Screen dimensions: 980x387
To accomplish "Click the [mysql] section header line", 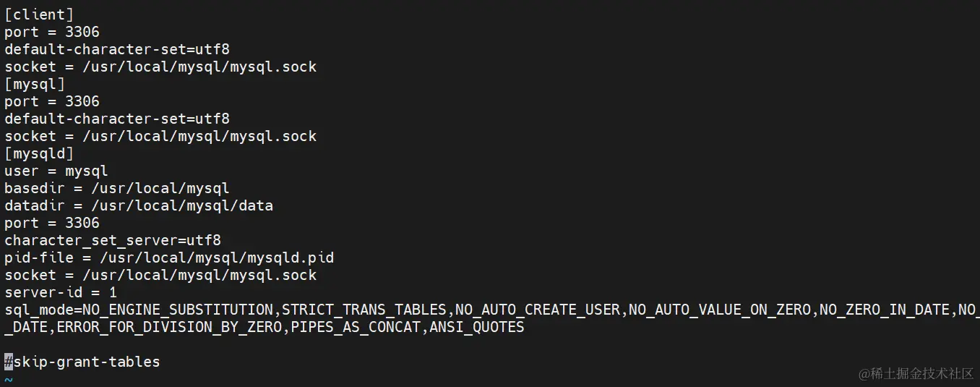I will (x=35, y=84).
